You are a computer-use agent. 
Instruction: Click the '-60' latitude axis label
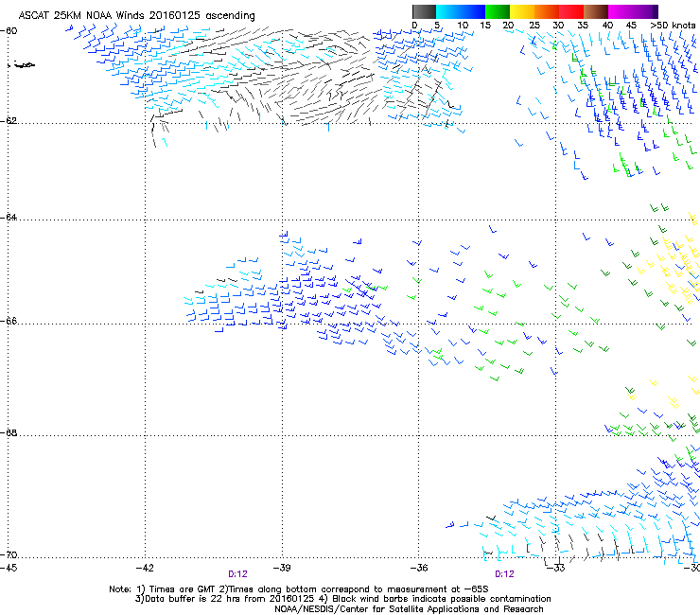click(9, 31)
